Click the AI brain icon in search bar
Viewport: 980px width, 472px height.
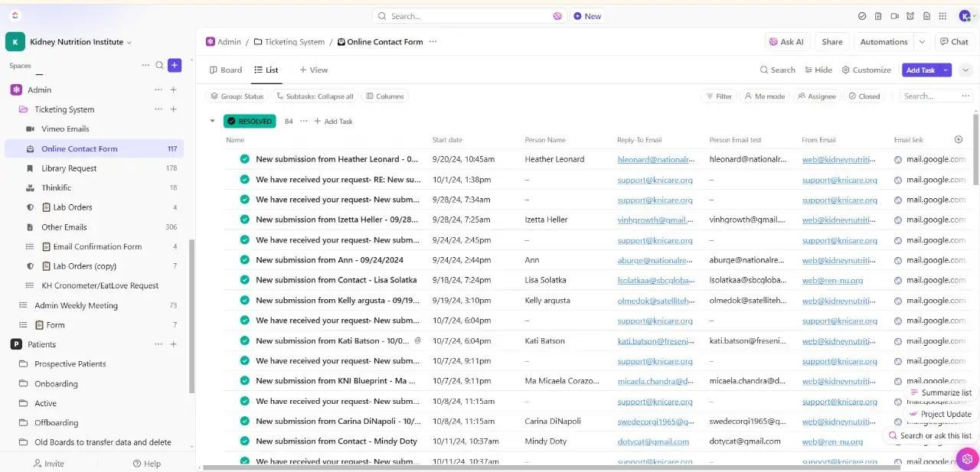557,16
